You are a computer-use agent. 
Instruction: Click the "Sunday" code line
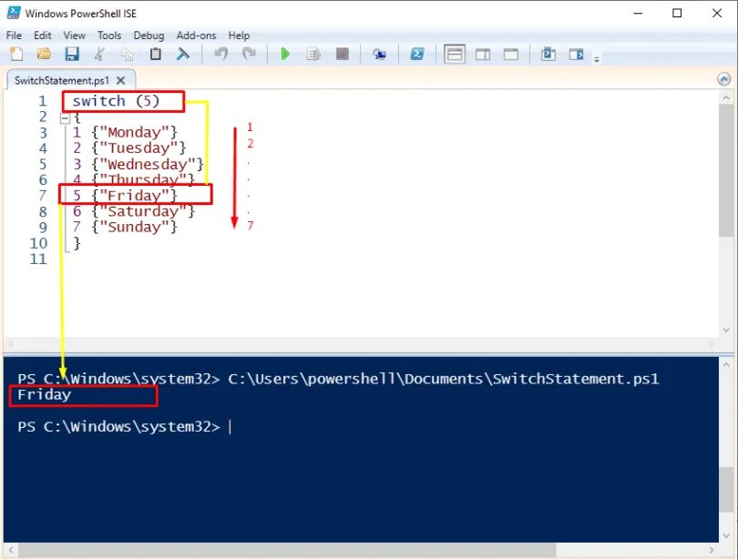pos(125,227)
